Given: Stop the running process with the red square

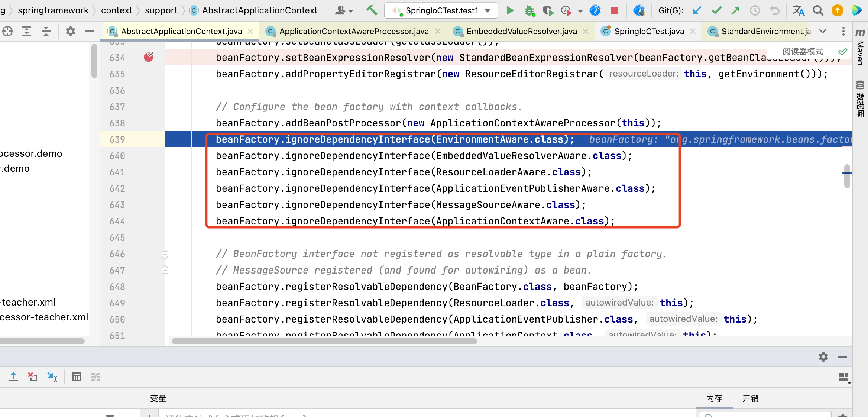Looking at the screenshot, I should (x=615, y=10).
